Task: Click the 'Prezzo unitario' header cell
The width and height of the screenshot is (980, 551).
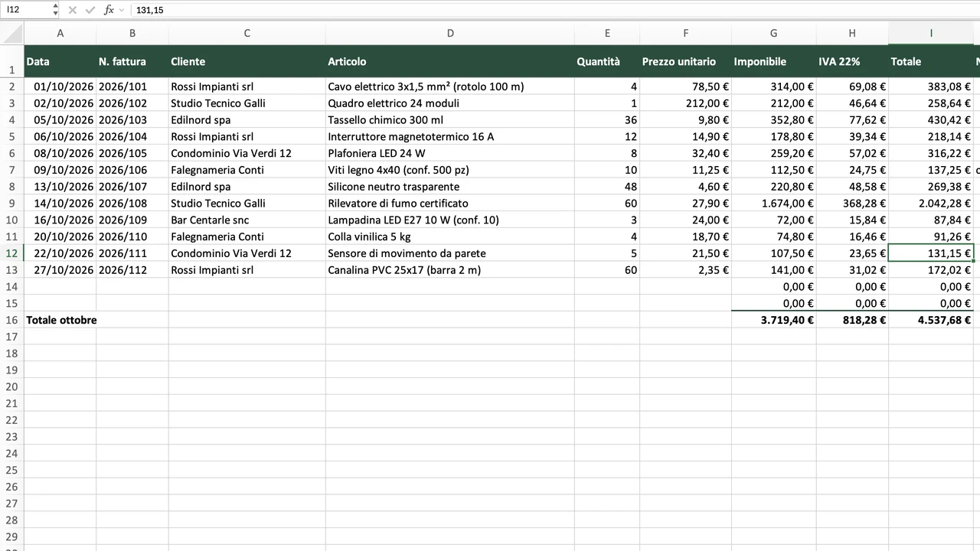Action: [686, 61]
